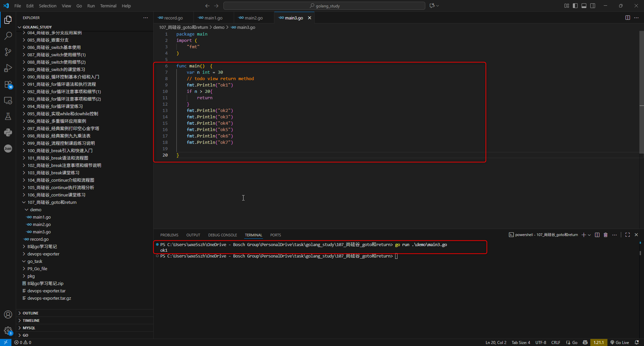Maximize the terminal panel size
This screenshot has width=644, height=346.
pos(628,235)
